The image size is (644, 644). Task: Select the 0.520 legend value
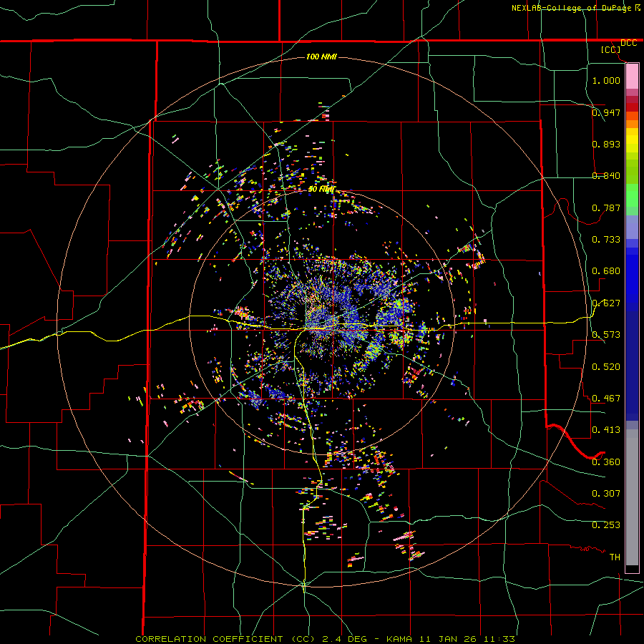[606, 366]
